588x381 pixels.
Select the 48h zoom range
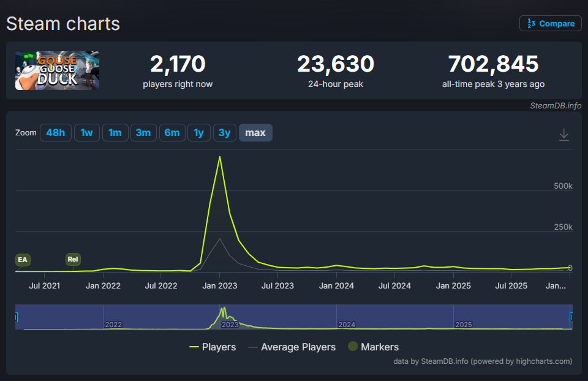(56, 133)
